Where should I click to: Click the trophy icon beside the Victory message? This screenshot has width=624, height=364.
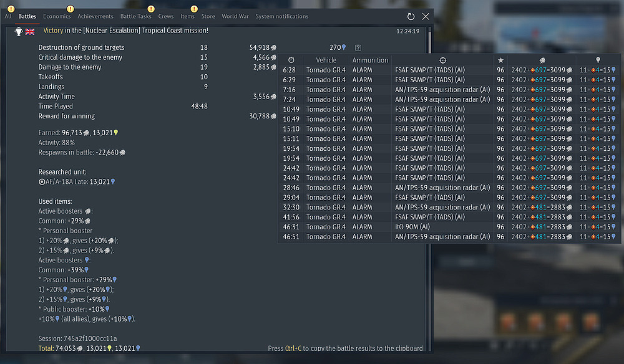[x=18, y=31]
